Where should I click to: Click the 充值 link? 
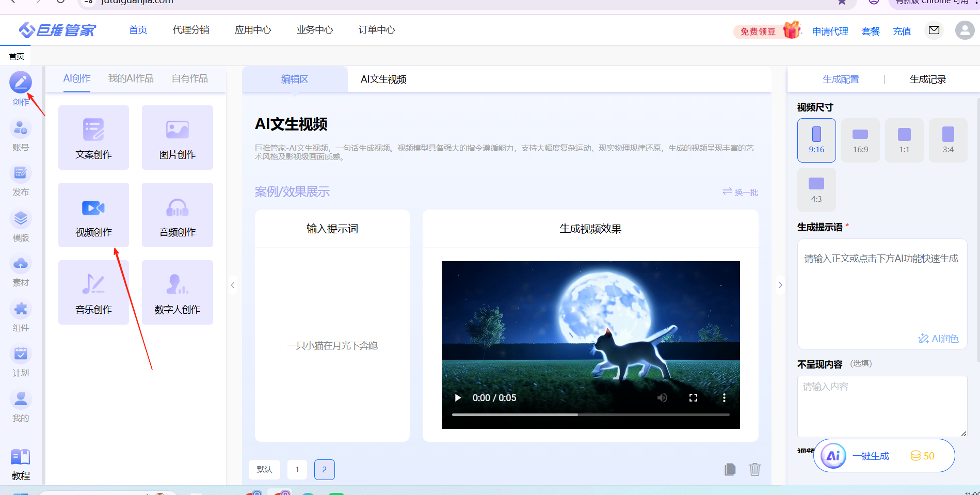click(x=902, y=31)
